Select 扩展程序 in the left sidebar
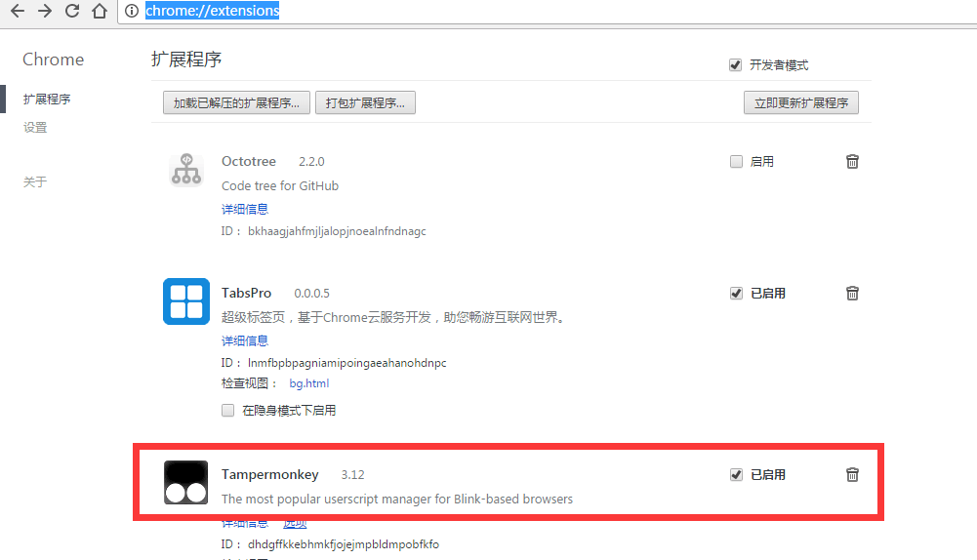This screenshot has height=560, width=977. click(x=47, y=100)
